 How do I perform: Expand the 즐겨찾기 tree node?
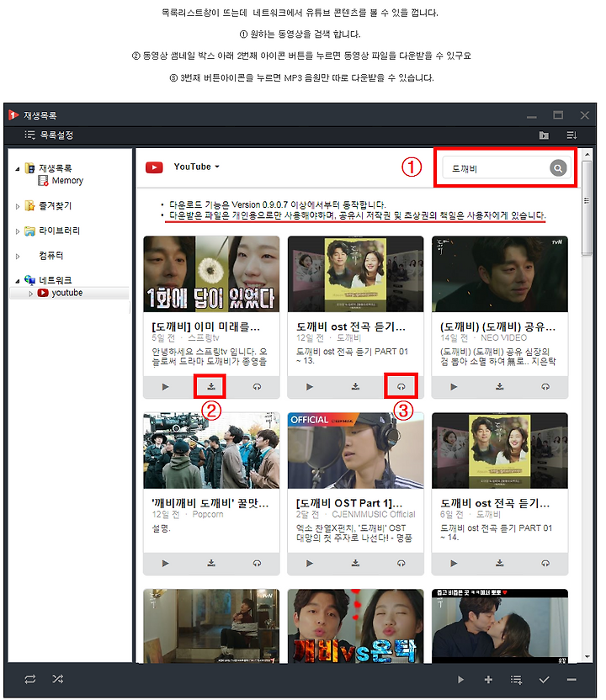point(18,206)
